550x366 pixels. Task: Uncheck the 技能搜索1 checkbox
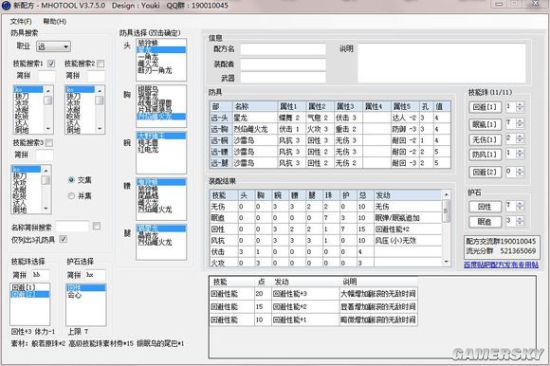coord(51,64)
